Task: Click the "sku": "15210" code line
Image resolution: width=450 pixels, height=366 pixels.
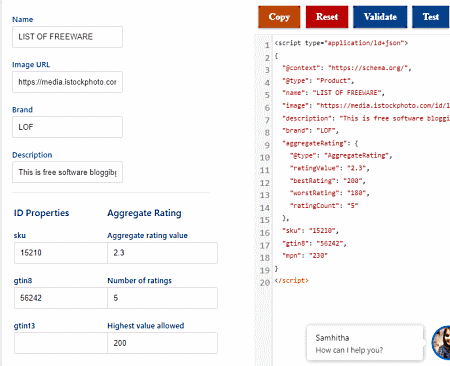Action: (x=310, y=231)
